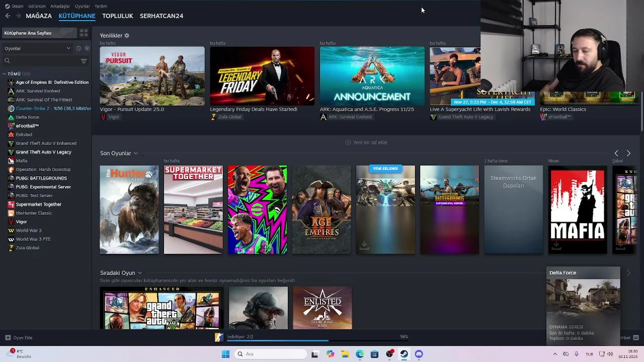Open Windows Start menu
The height and width of the screenshot is (362, 644).
(225, 354)
